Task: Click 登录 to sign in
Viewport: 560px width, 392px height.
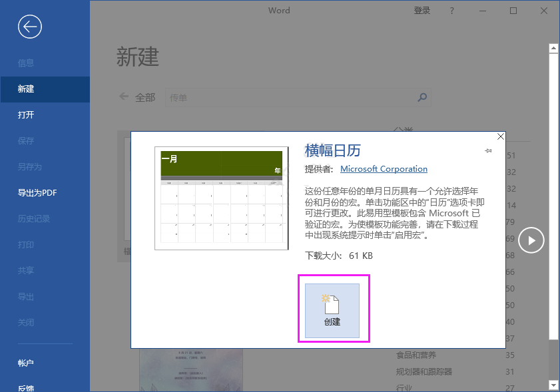Action: pos(421,11)
